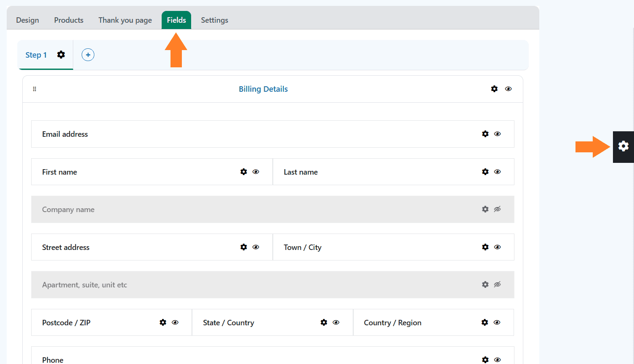Show the hidden Company name field

(497, 209)
